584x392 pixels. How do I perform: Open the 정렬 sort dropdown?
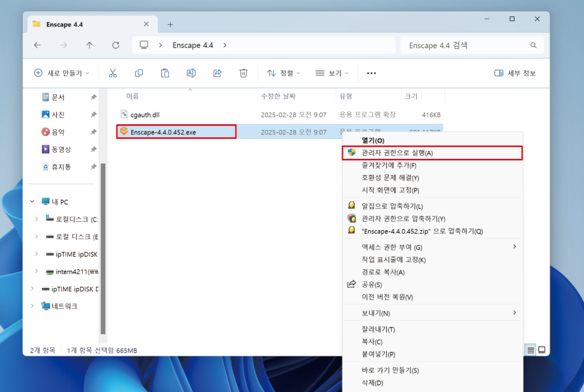tap(284, 73)
